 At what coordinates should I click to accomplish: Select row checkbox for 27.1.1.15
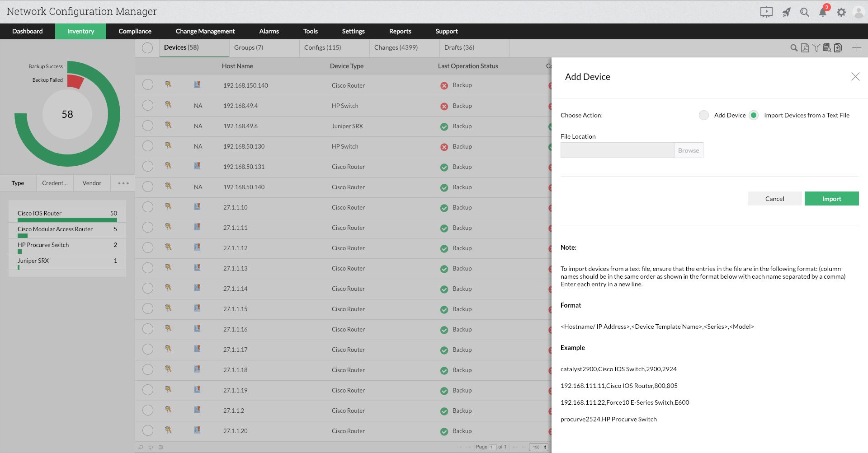tap(148, 308)
